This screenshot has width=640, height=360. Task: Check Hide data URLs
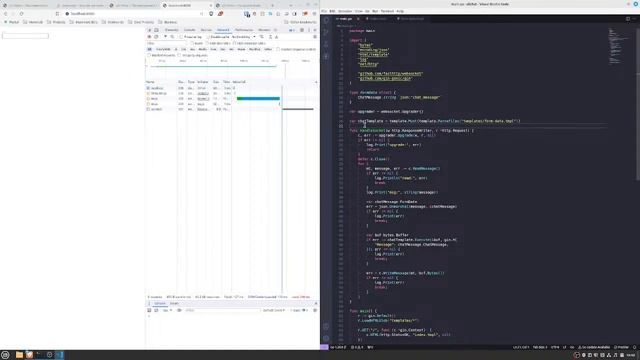(207, 43)
